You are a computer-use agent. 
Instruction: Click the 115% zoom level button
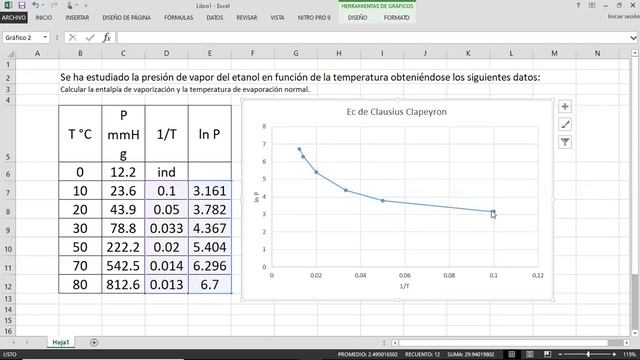click(629, 354)
